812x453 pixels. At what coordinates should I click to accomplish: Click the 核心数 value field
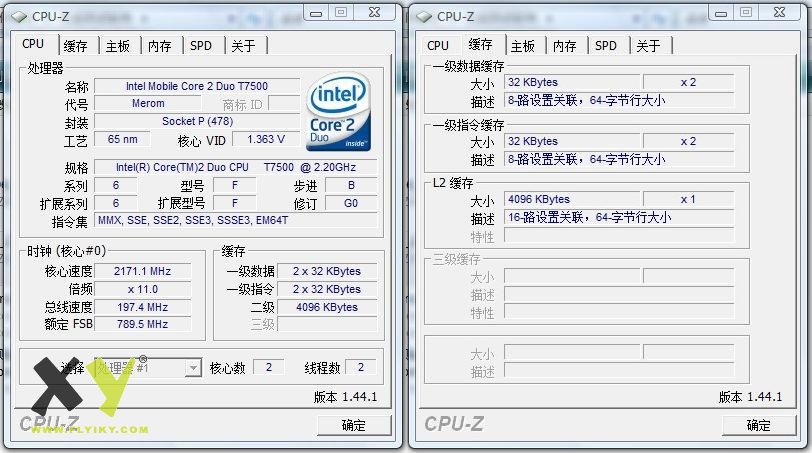coord(269,367)
